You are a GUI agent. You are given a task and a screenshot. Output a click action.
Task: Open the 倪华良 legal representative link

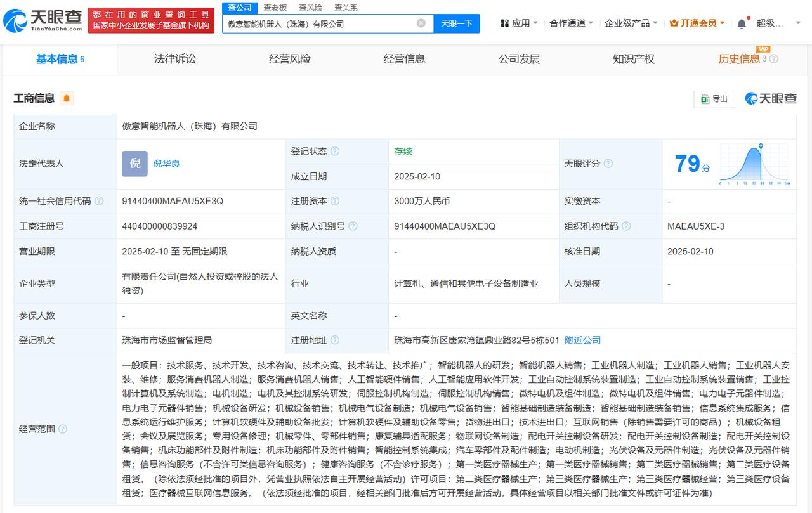coord(167,164)
